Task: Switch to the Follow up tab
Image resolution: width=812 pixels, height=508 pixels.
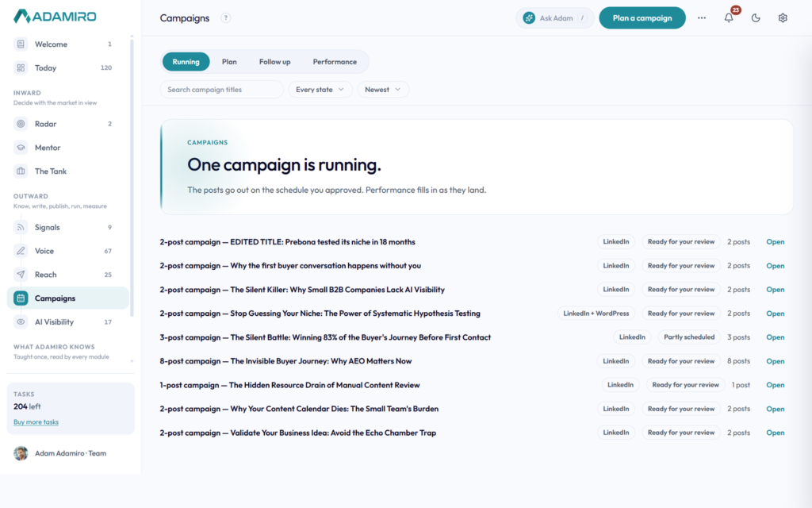Action: (275, 62)
